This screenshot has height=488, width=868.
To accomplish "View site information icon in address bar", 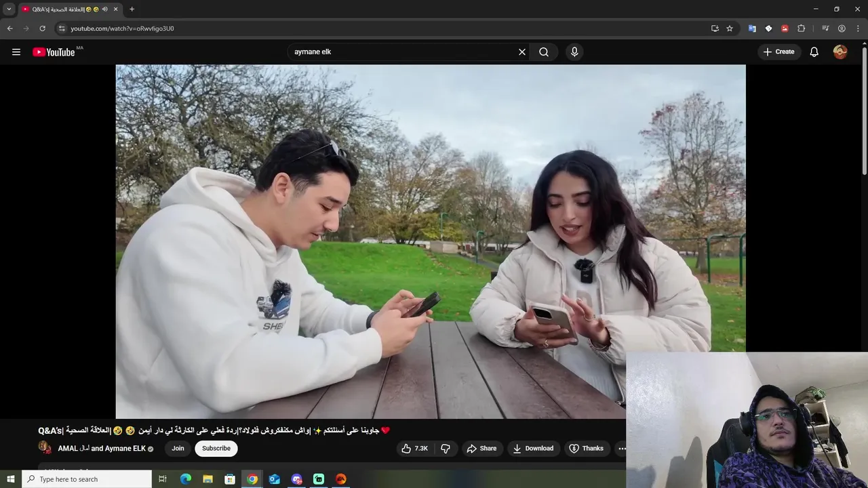I will (x=62, y=28).
